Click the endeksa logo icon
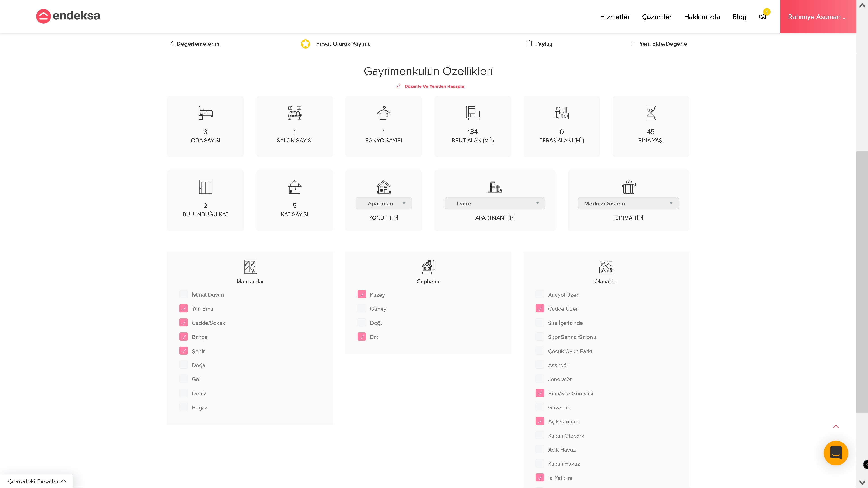The height and width of the screenshot is (488, 868). click(x=43, y=16)
